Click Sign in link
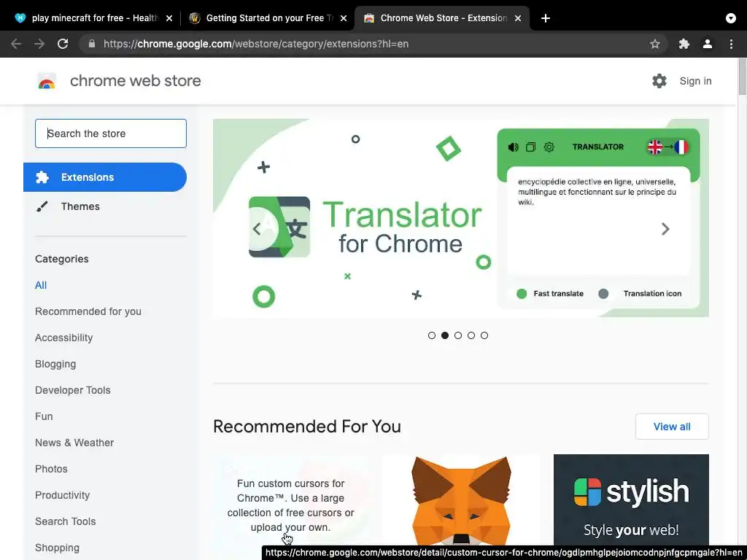 tap(695, 81)
